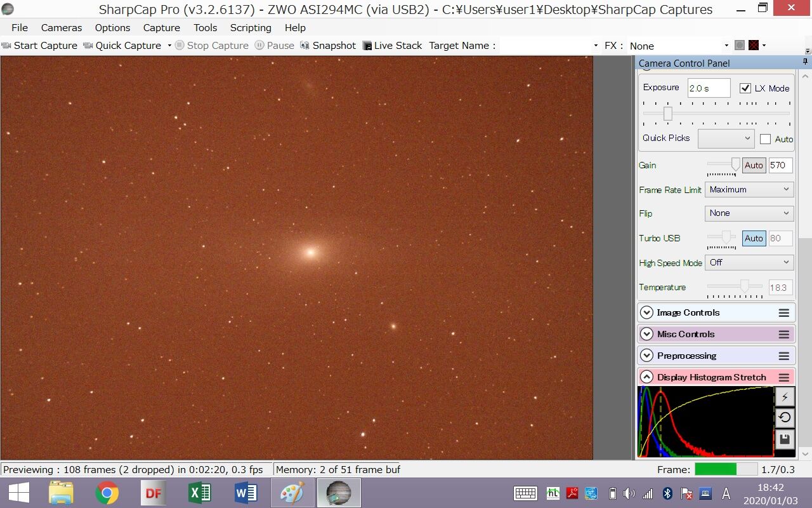Click the Exposure value field

pos(709,88)
